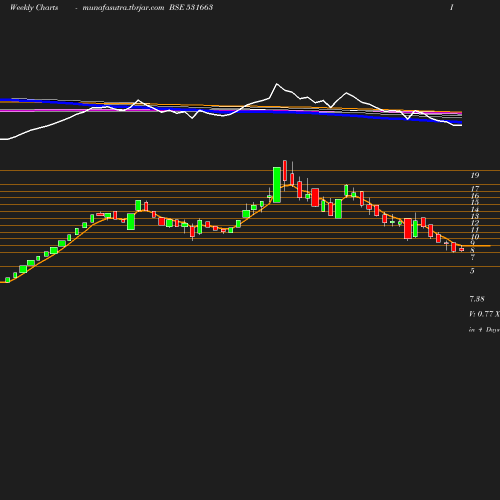Select the 11 price axis label
500x500 pixels.
[475, 230]
